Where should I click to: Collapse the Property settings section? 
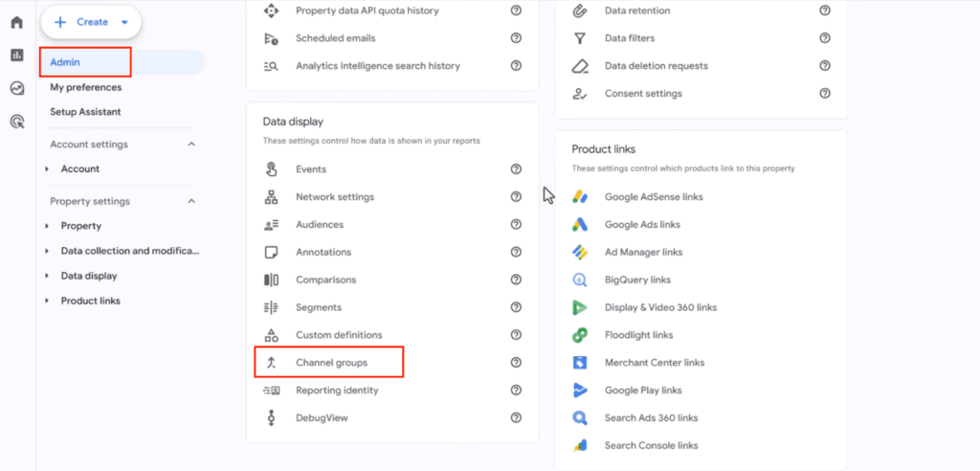click(191, 202)
